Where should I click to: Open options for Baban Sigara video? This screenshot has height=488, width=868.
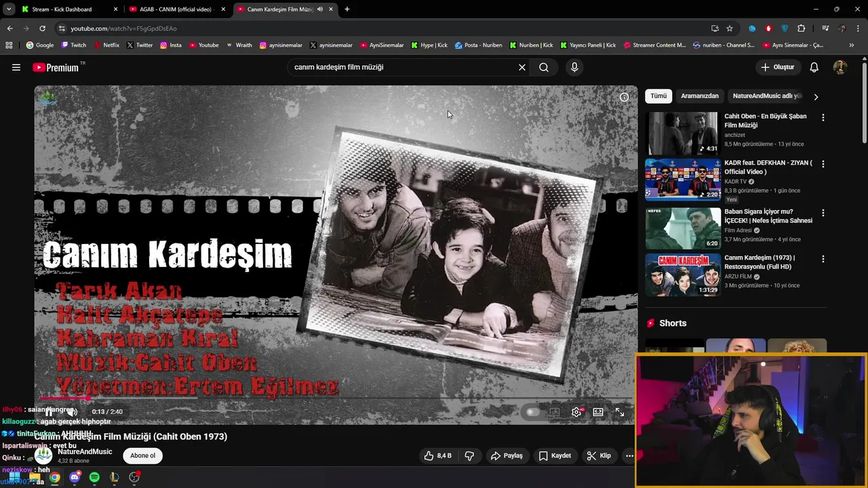click(823, 213)
